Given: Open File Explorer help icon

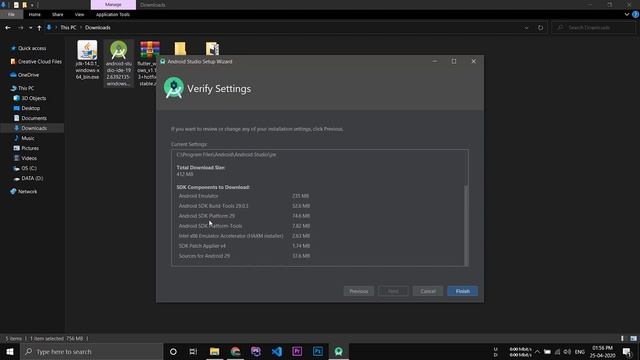Looking at the screenshot, I should (636, 14).
